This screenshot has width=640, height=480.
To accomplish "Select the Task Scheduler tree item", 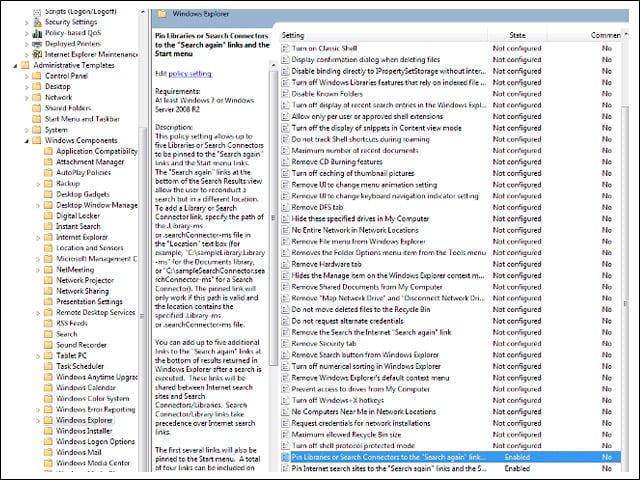I will [80, 367].
